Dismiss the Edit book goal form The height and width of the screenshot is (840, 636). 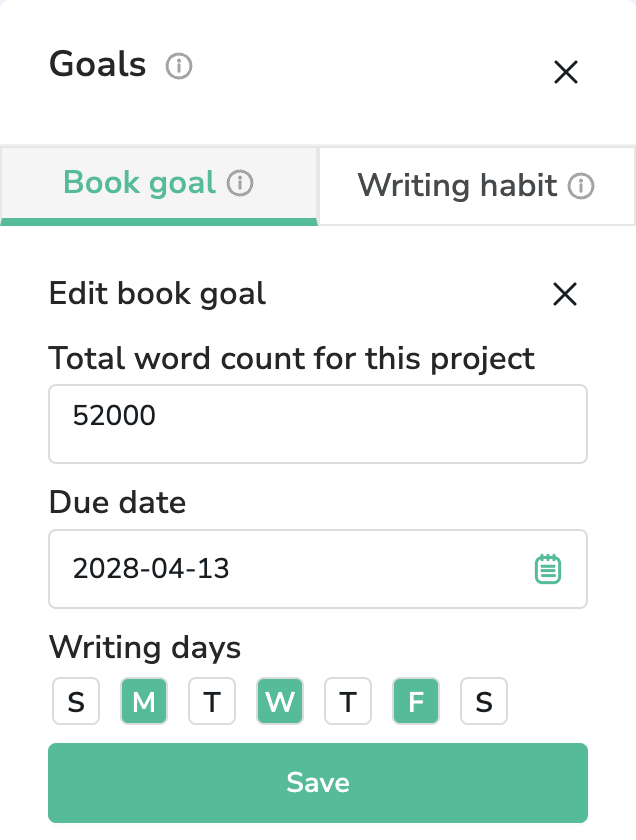pos(565,294)
